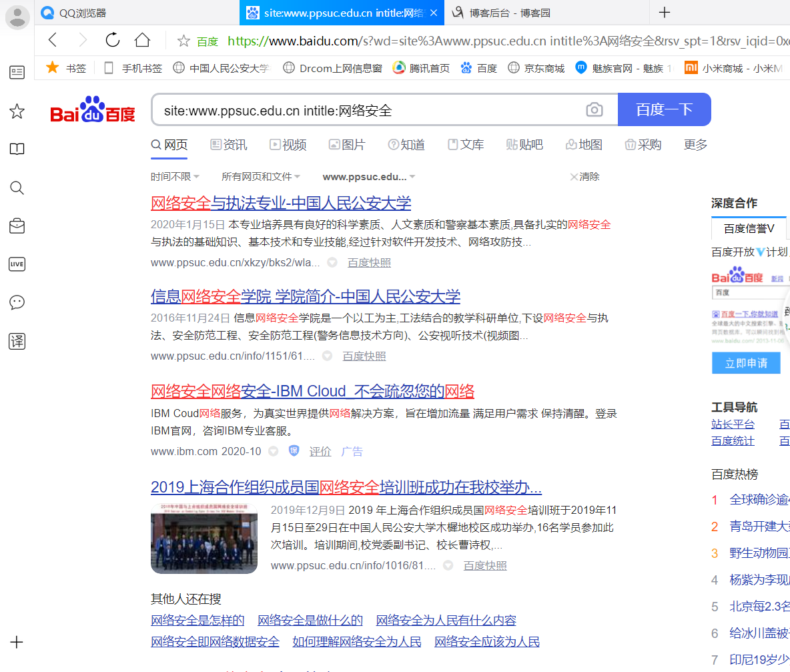Reload the page with refresh icon

pyautogui.click(x=112, y=40)
